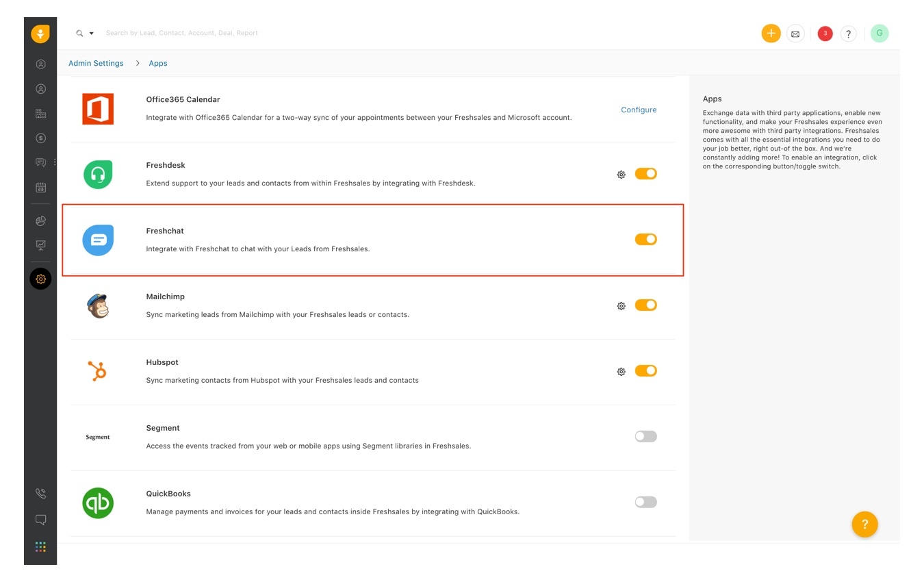Open notifications showing the badge count 3
Screen dimensions: 924x582
pyautogui.click(x=825, y=33)
